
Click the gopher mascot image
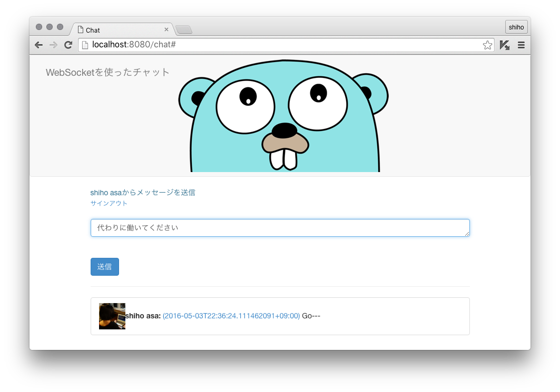[x=283, y=116]
